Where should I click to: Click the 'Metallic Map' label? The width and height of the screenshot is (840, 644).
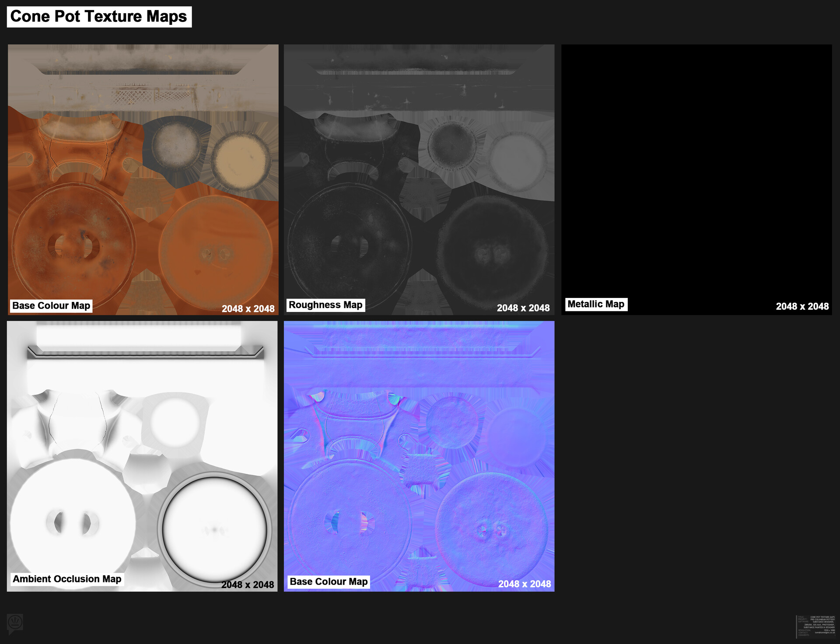[596, 304]
